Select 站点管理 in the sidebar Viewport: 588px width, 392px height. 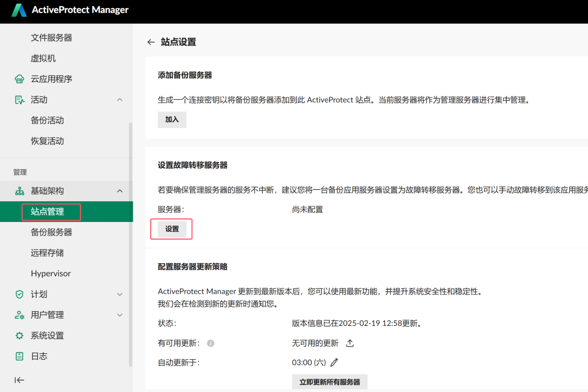[x=67, y=212]
